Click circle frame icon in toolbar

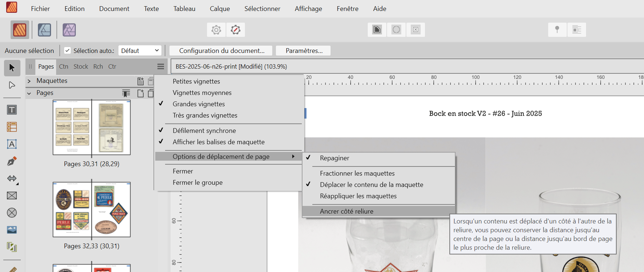click(x=397, y=30)
